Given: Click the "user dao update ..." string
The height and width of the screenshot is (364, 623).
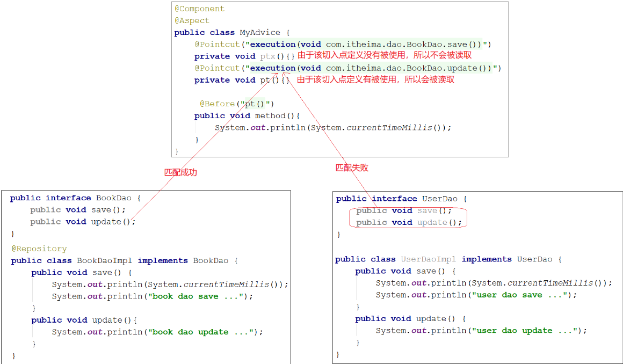Looking at the screenshot, I should click(527, 331).
